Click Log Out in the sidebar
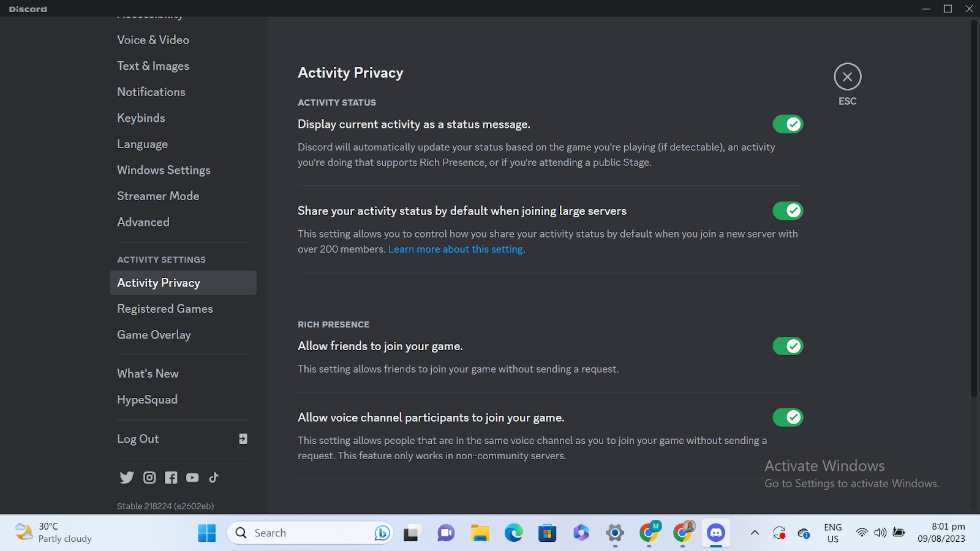The width and height of the screenshot is (980, 551). coord(183,439)
